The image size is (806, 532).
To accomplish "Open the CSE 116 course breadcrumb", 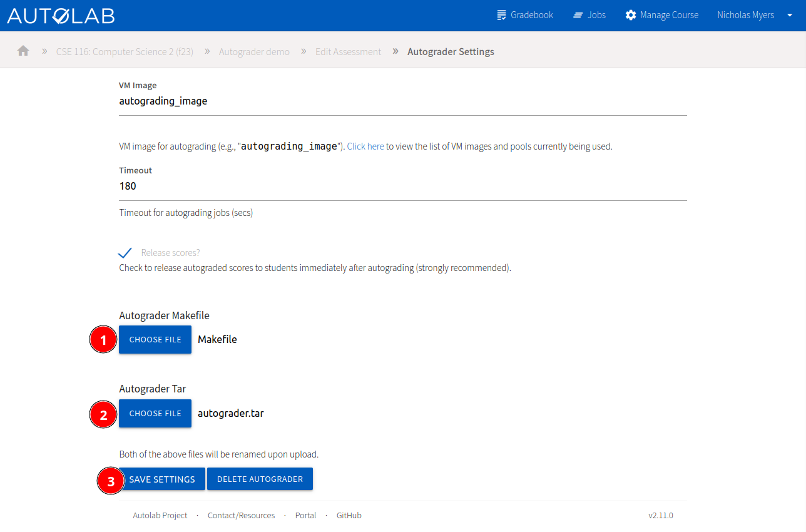I will pyautogui.click(x=125, y=51).
